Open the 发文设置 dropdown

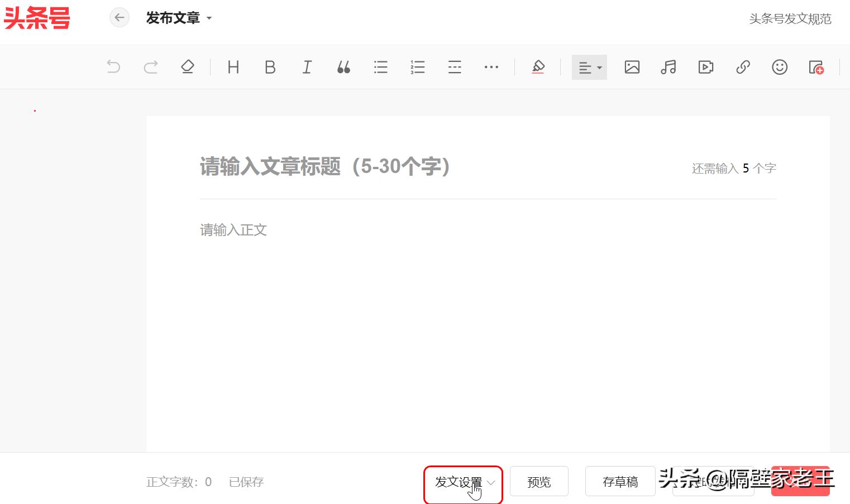point(463,482)
